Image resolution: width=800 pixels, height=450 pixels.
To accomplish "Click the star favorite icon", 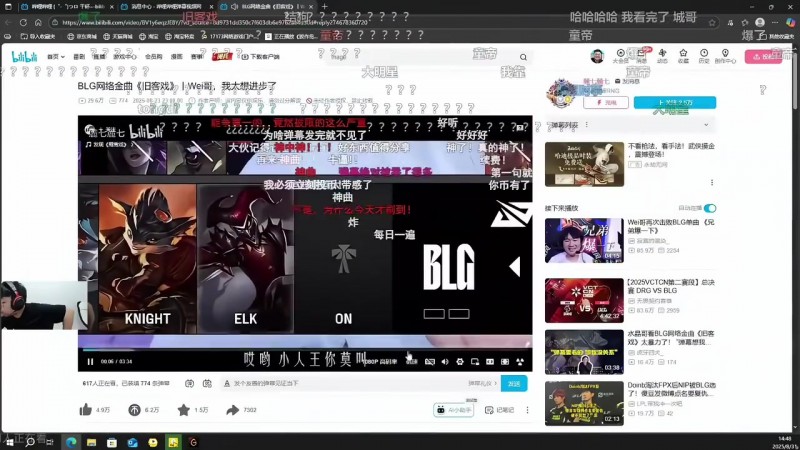I will pyautogui.click(x=183, y=409).
